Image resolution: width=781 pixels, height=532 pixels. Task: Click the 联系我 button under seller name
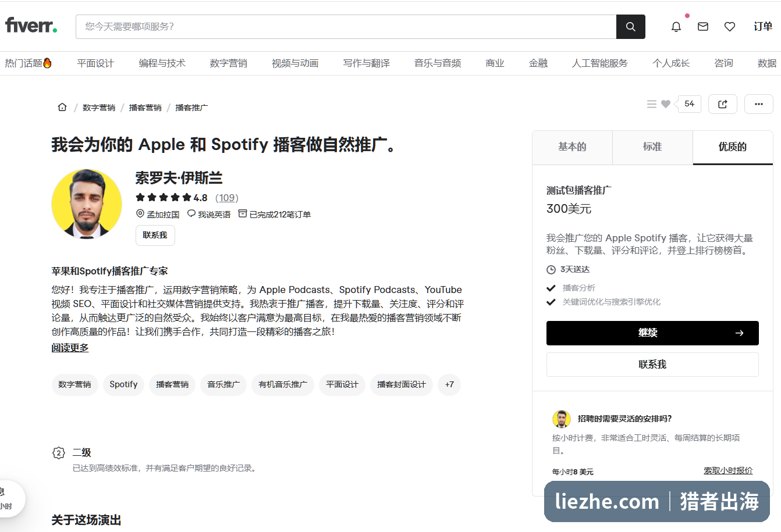click(x=155, y=235)
